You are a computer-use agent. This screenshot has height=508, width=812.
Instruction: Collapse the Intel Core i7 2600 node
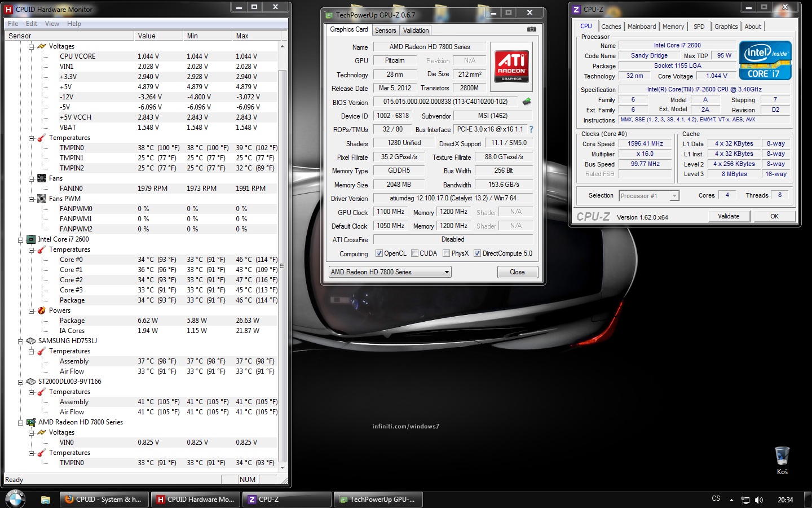(x=21, y=239)
